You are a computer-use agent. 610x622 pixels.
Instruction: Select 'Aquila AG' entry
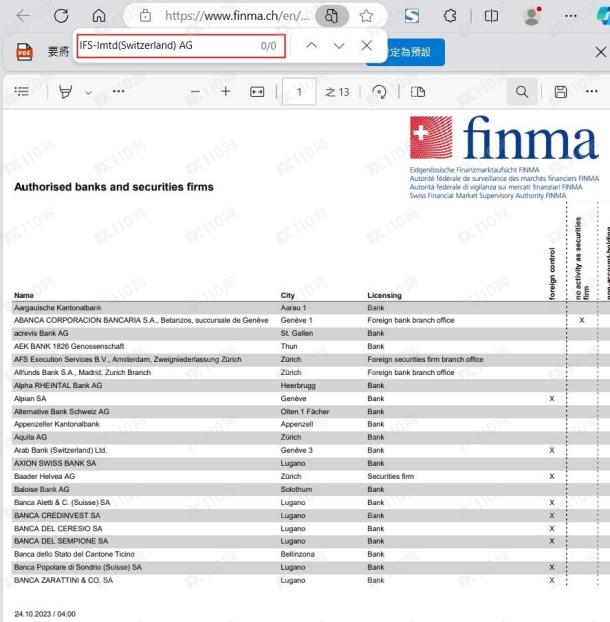[x=31, y=437]
